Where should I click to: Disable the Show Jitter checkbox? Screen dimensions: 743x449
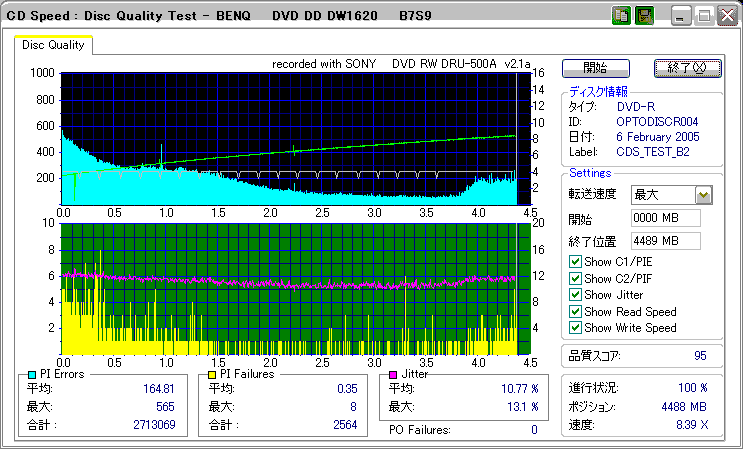pos(574,295)
